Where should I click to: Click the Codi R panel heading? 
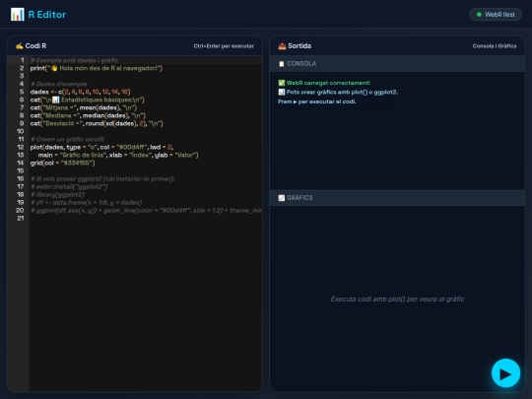[x=35, y=45]
